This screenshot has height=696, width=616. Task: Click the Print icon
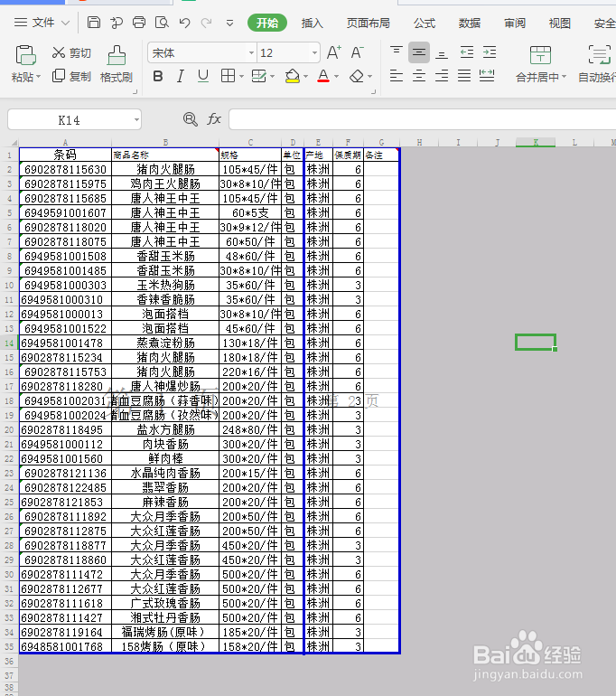[x=139, y=23]
